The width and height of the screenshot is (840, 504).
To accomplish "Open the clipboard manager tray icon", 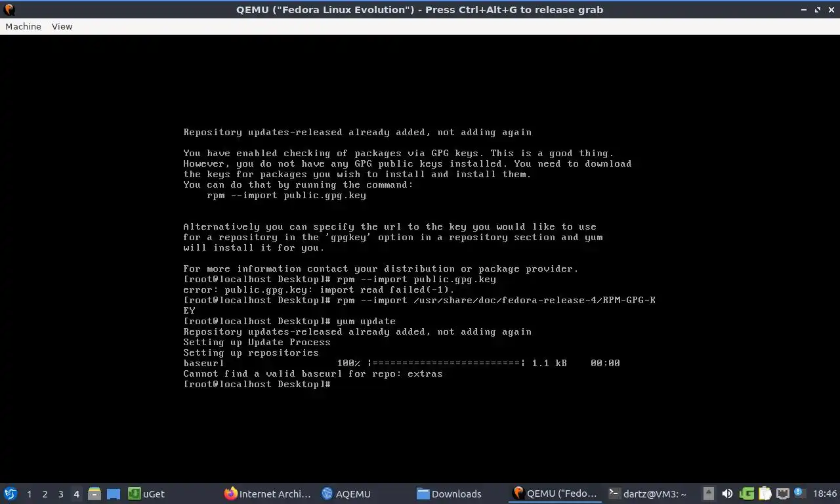I will pyautogui.click(x=765, y=493).
